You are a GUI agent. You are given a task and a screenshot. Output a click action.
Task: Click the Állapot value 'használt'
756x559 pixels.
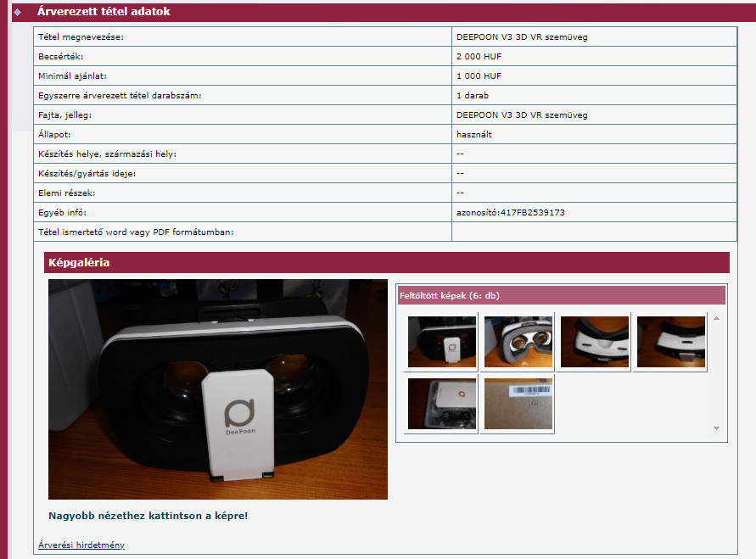[x=474, y=134]
